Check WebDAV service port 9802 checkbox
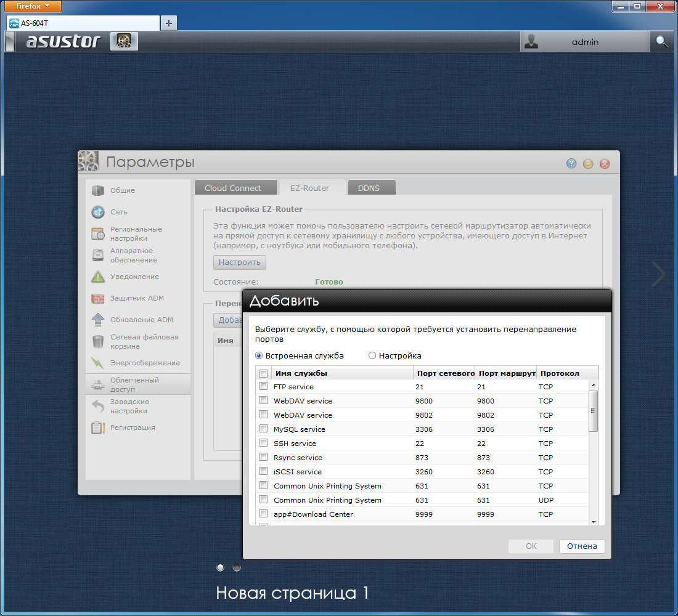Image resolution: width=678 pixels, height=616 pixels. tap(263, 415)
